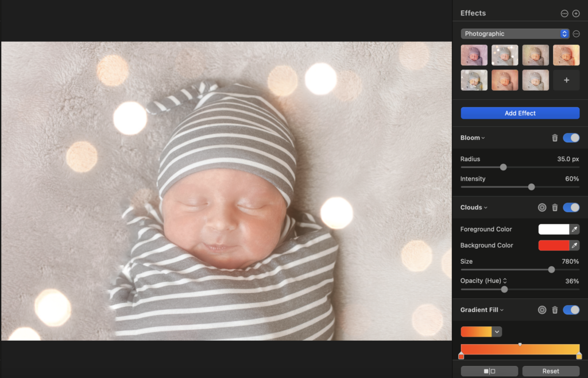Viewport: 588px width, 378px height.
Task: Click the Size value 780%
Action: (570, 262)
